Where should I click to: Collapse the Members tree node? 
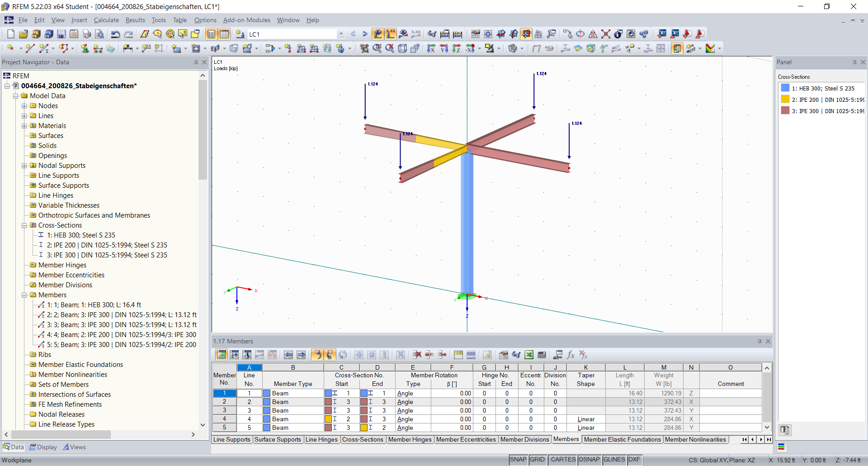tap(24, 295)
